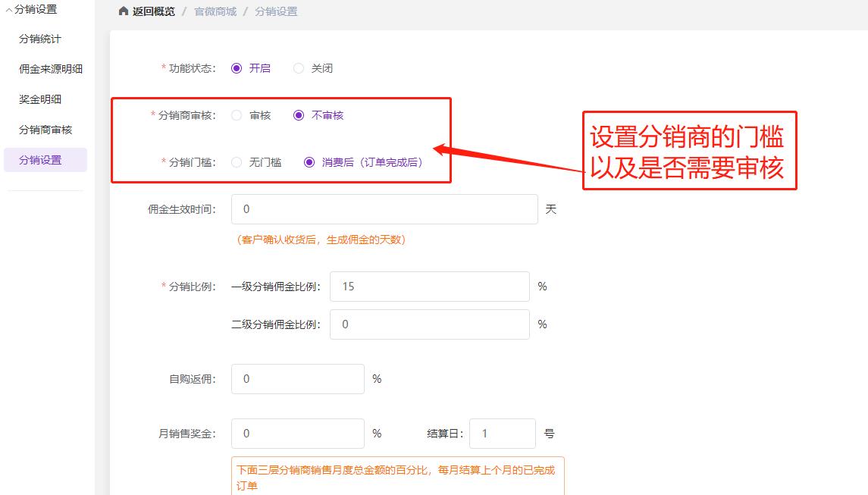This screenshot has width=868, height=495.
Task: Click the 自购返佣 percentage field
Action: pos(297,378)
